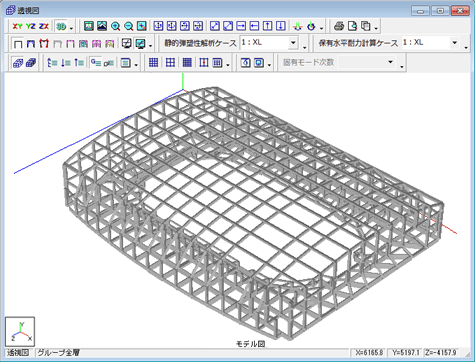Switch to the ZX plane view
Image resolution: width=475 pixels, height=362 pixels.
pos(44,26)
